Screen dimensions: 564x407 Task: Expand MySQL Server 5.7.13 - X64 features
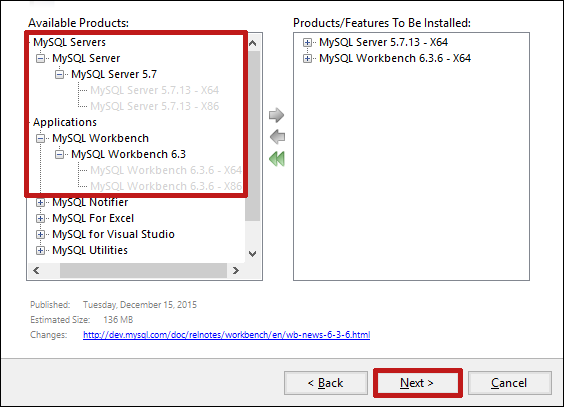click(307, 42)
